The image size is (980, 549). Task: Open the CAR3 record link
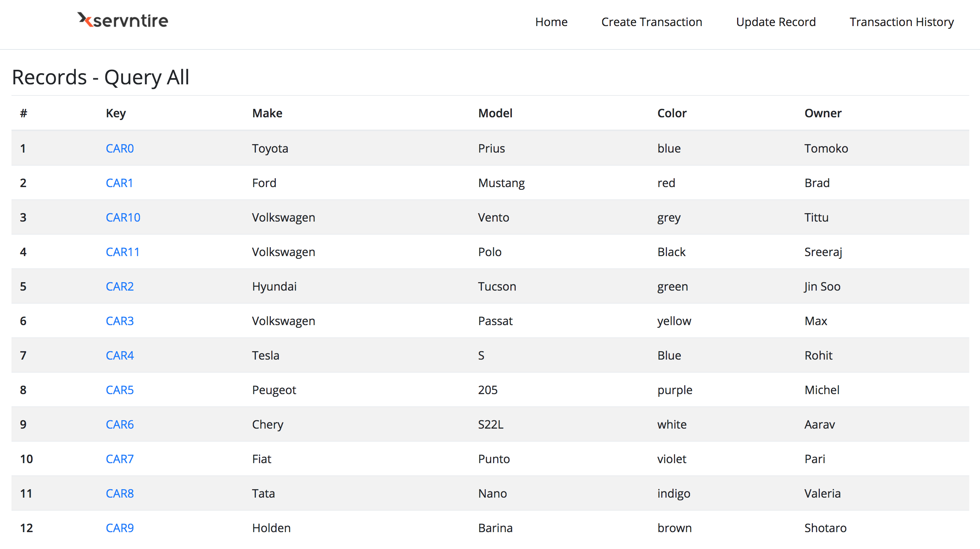120,321
